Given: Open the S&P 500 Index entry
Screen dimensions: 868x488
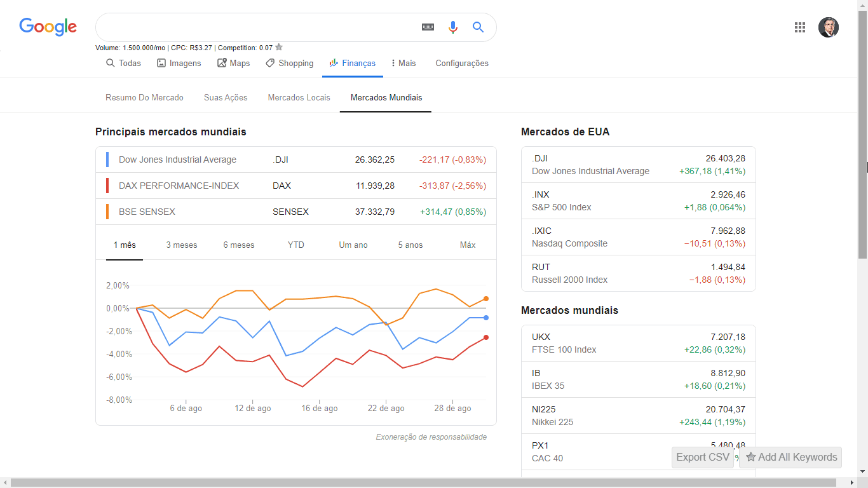Looking at the screenshot, I should (639, 201).
